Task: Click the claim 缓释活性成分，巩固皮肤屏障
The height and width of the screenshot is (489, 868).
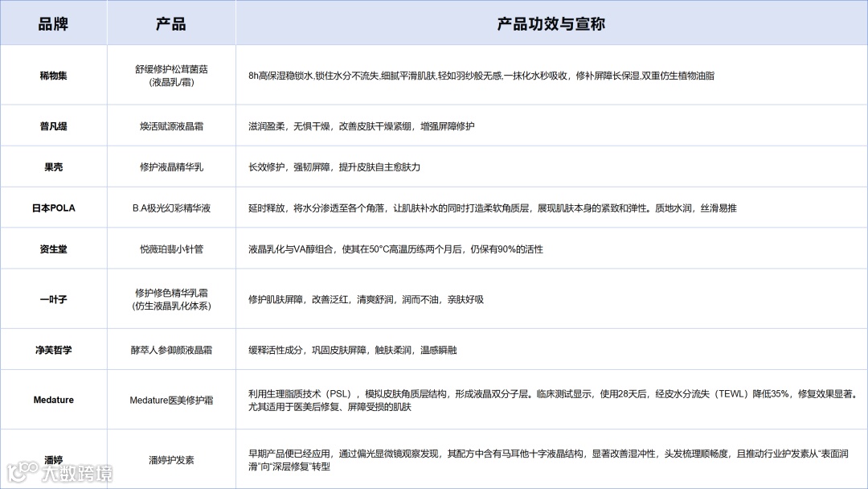Action: pyautogui.click(x=352, y=350)
